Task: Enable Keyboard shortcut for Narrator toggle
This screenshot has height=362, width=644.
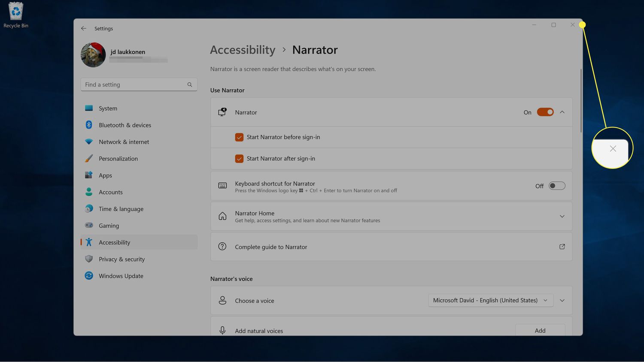Action: (x=557, y=186)
